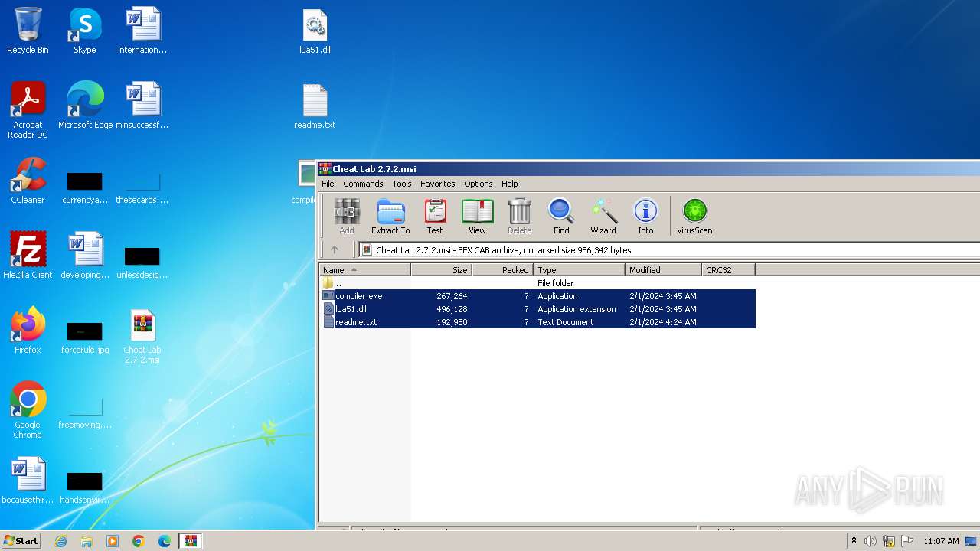Open the Commands menu
This screenshot has width=980, height=551.
pyautogui.click(x=363, y=184)
